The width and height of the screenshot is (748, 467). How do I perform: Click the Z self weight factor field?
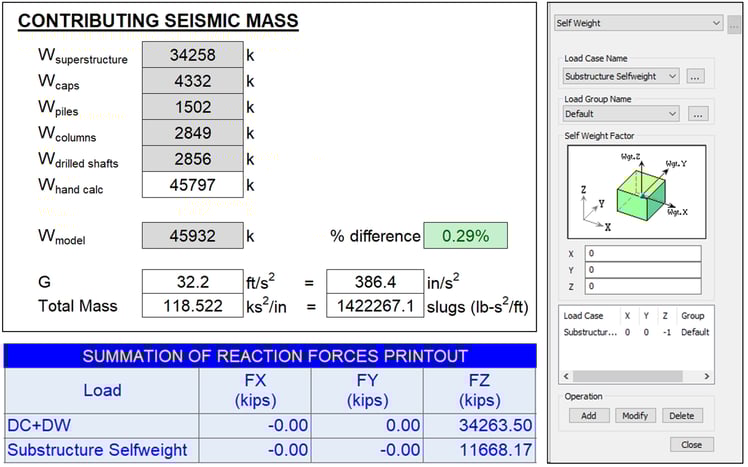click(643, 287)
